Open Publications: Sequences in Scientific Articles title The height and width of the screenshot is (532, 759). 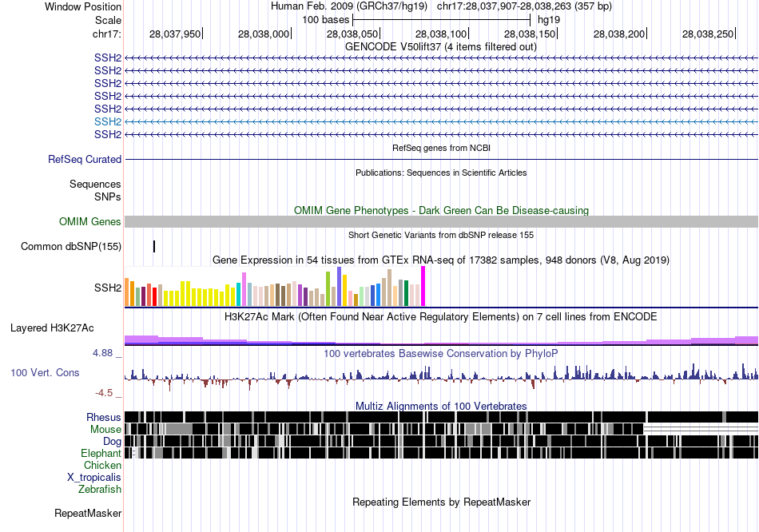pyautogui.click(x=441, y=173)
